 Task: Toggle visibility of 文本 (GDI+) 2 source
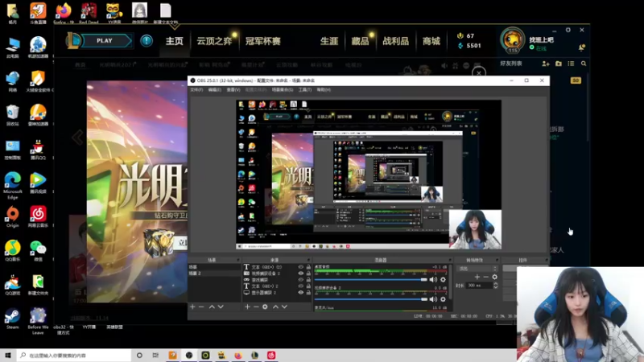pyautogui.click(x=300, y=286)
